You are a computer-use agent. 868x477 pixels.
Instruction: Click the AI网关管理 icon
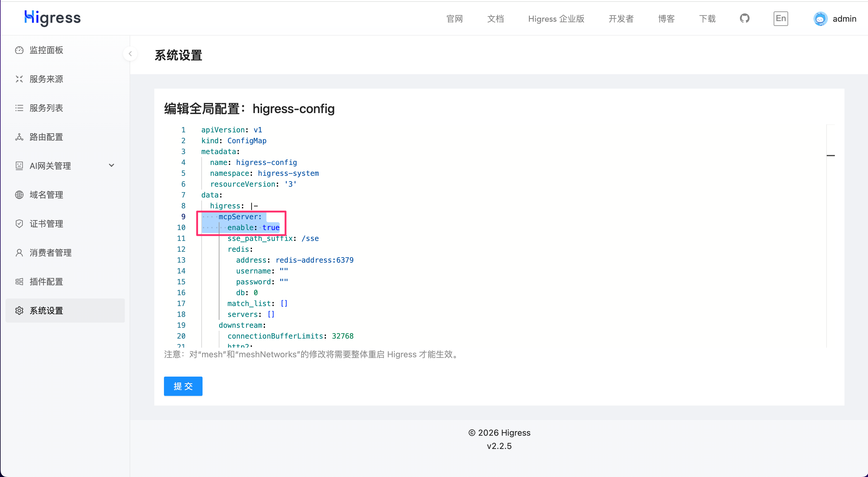pos(19,166)
